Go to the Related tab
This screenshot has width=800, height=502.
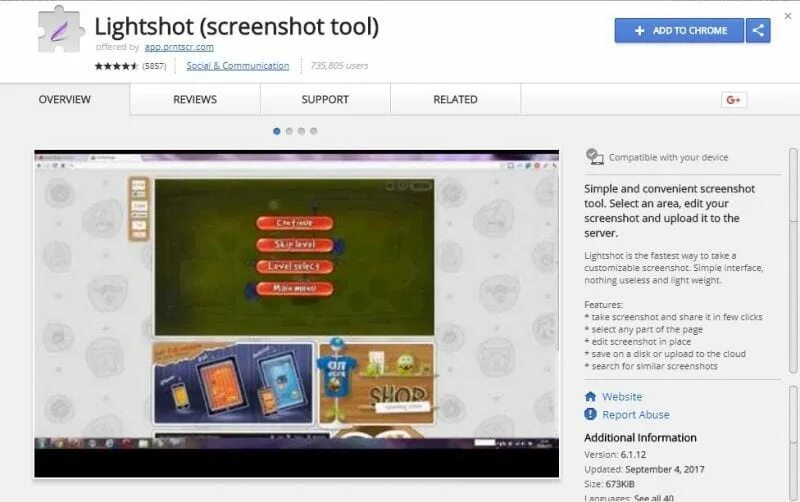[456, 99]
